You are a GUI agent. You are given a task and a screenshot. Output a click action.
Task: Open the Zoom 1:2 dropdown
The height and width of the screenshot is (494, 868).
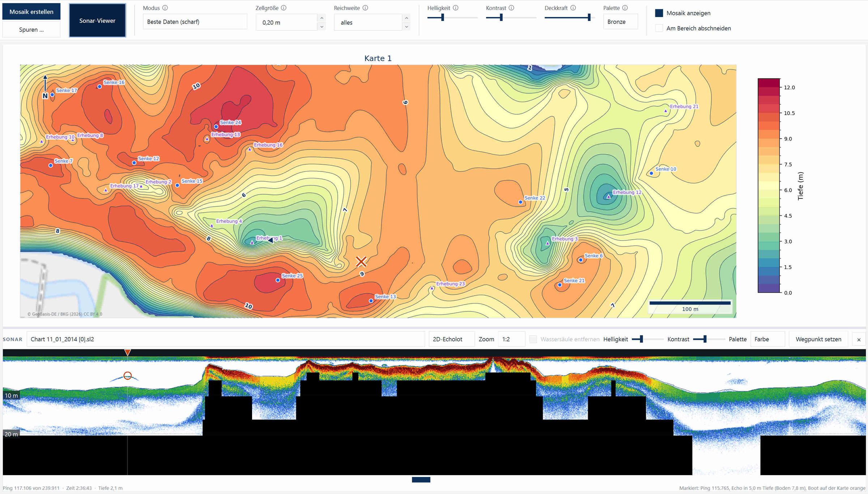click(x=511, y=339)
